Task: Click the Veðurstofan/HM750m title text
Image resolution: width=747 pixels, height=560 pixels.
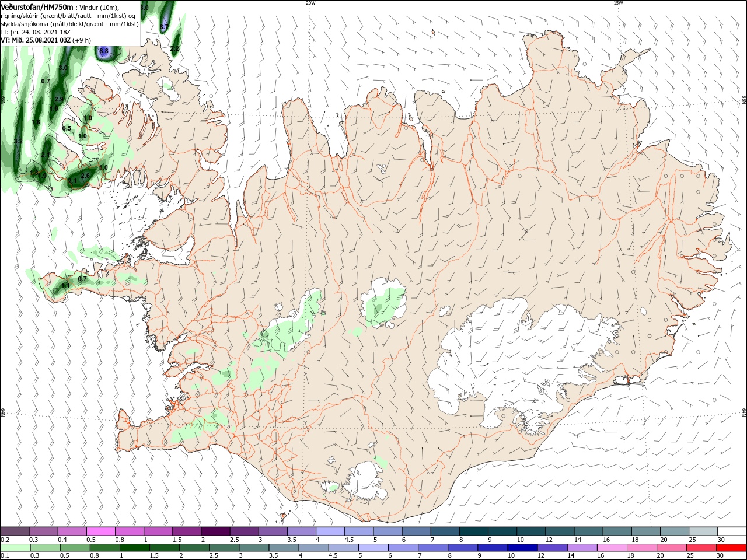Action: coord(37,7)
